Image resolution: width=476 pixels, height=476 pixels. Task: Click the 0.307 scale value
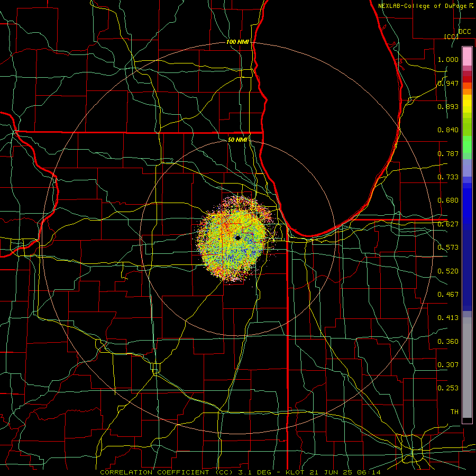(448, 365)
